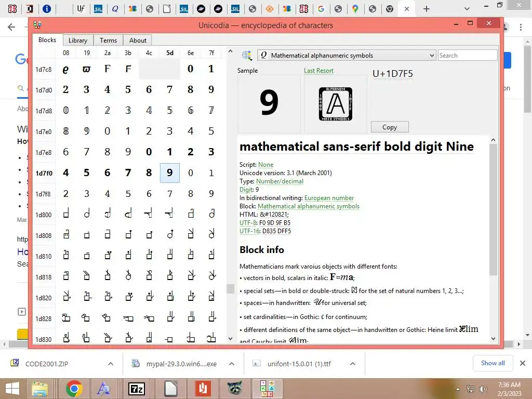The height and width of the screenshot is (399, 532).
Task: Click the Digit link
Action: (x=246, y=189)
